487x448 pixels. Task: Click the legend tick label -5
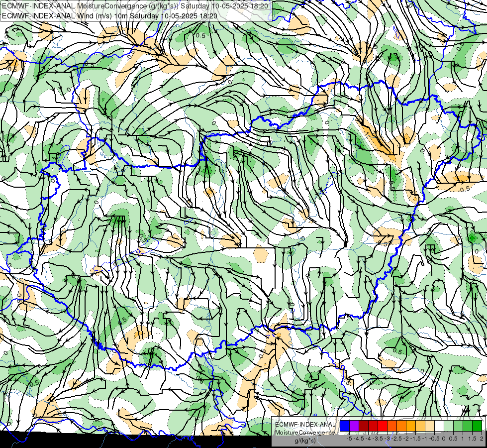pos(349,439)
